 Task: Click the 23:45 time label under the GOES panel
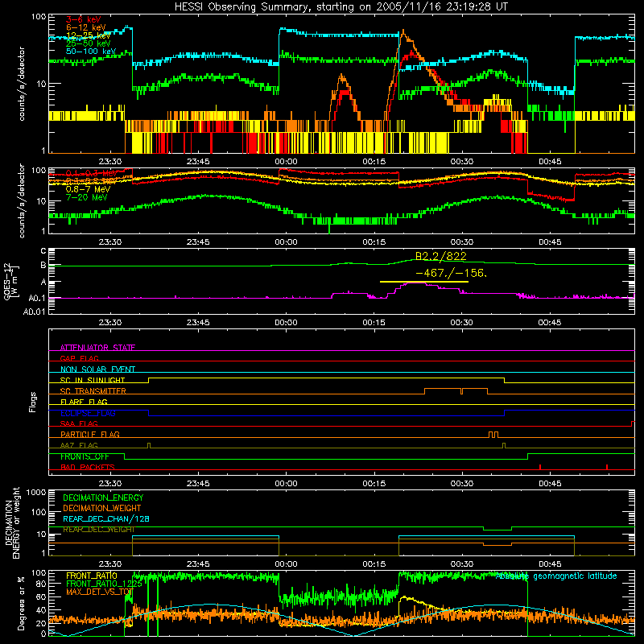(198, 323)
